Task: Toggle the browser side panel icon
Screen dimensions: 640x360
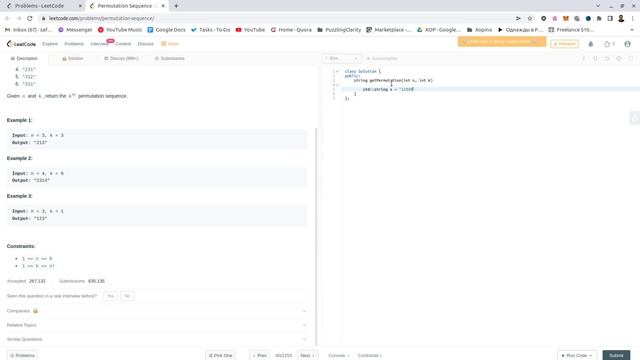Action: (x=610, y=18)
